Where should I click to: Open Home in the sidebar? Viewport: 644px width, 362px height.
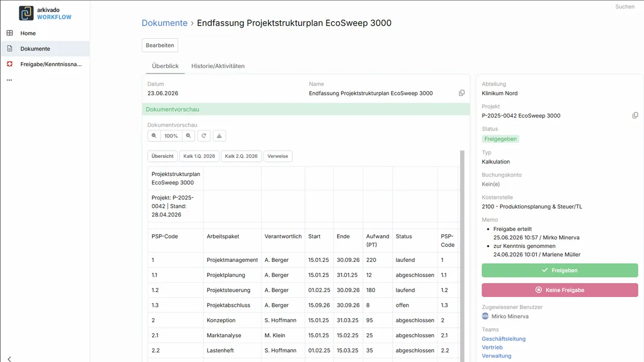(x=45, y=33)
